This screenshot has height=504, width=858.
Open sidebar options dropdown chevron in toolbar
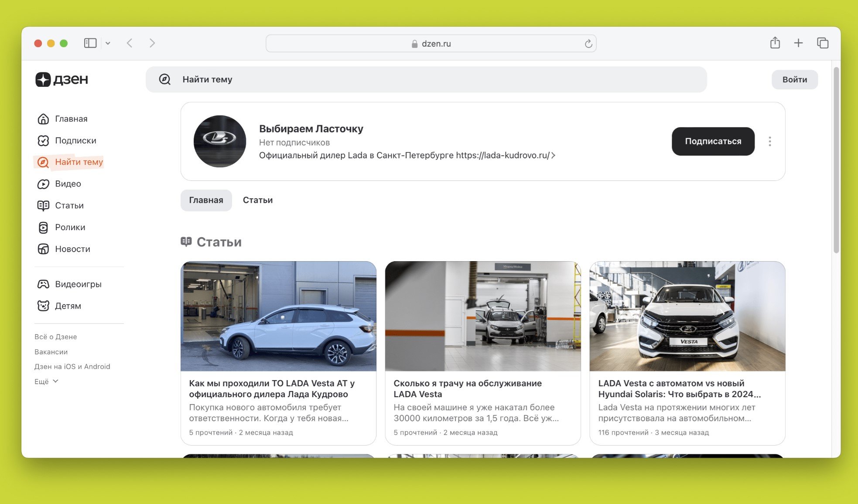coord(108,43)
